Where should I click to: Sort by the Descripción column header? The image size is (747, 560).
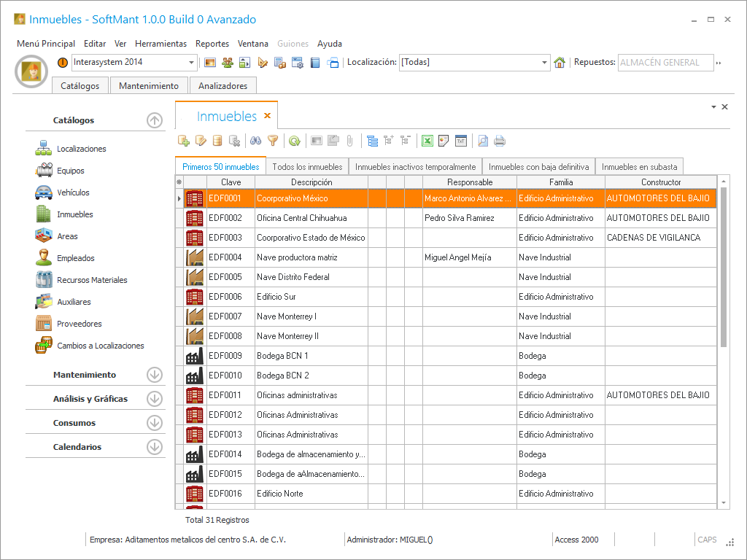(x=311, y=182)
